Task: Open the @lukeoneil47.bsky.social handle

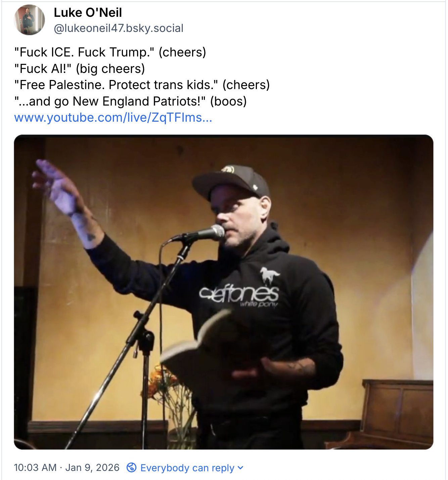Action: click(x=119, y=28)
